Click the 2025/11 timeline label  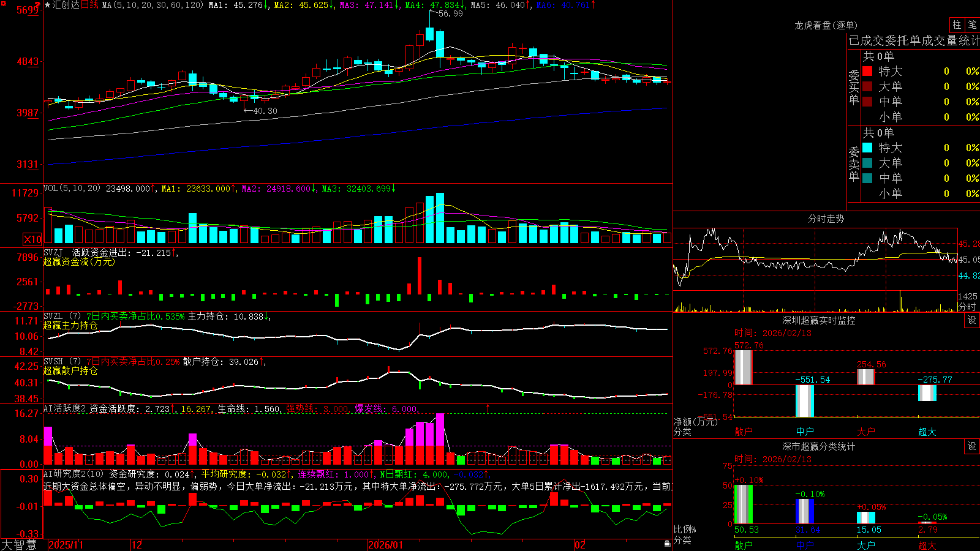tap(66, 545)
